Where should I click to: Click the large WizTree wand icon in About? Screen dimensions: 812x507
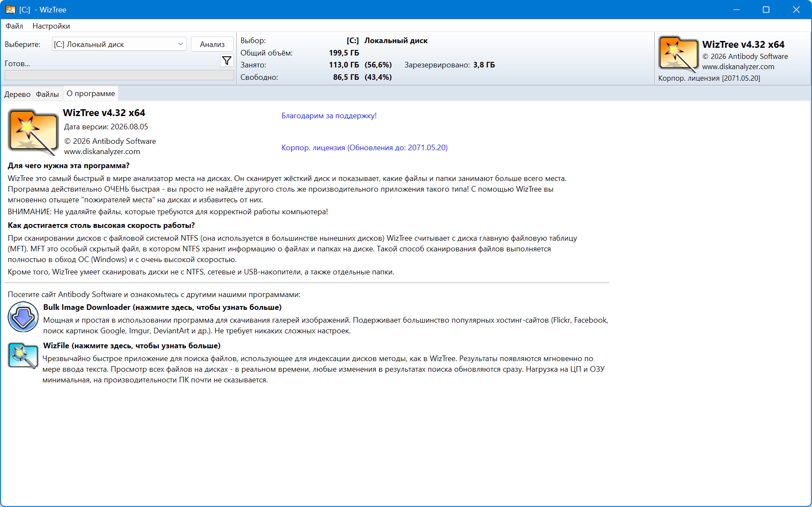point(33,132)
